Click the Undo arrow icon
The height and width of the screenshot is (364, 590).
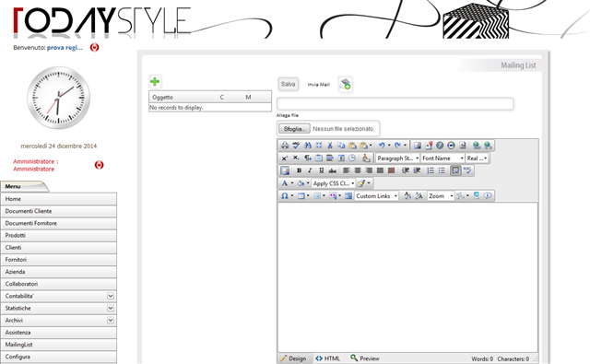click(x=382, y=146)
